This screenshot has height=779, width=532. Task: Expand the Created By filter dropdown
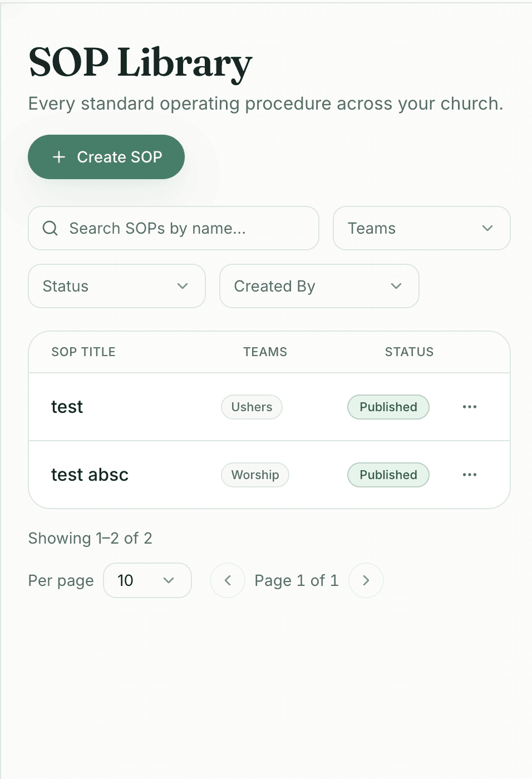coord(319,286)
